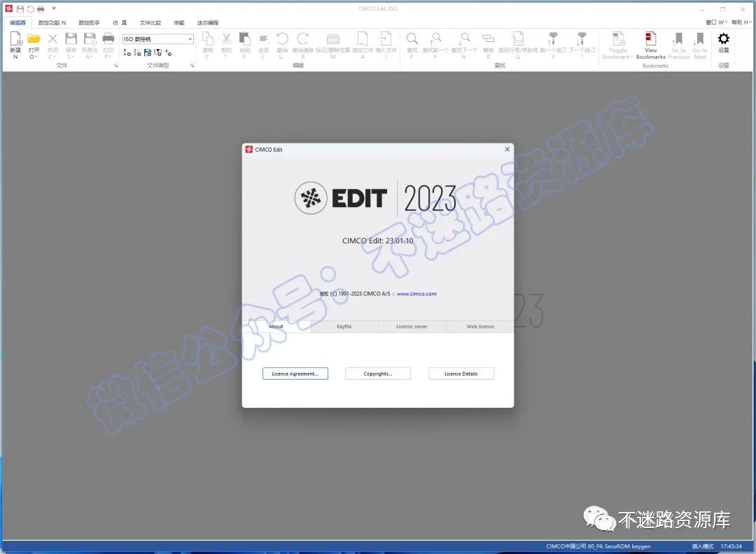The image size is (756, 554).
Task: Click the 关闭 X icon in the ribbon
Action: 52,39
